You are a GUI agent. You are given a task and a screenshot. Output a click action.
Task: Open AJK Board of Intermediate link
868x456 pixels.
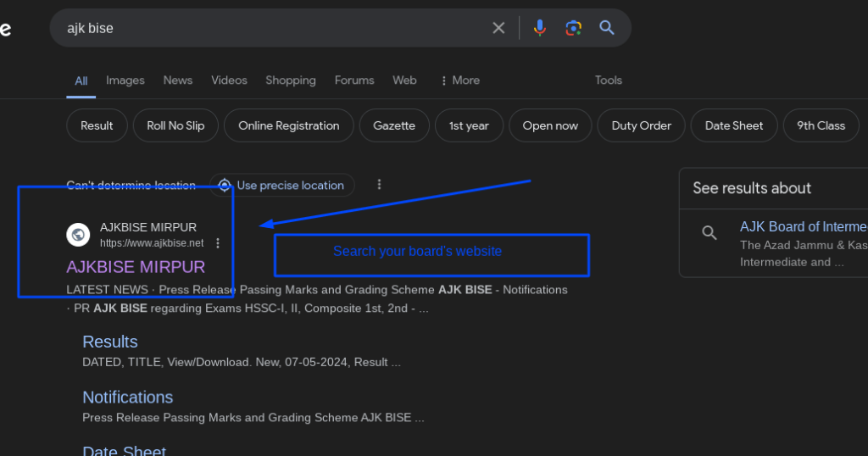(x=804, y=226)
